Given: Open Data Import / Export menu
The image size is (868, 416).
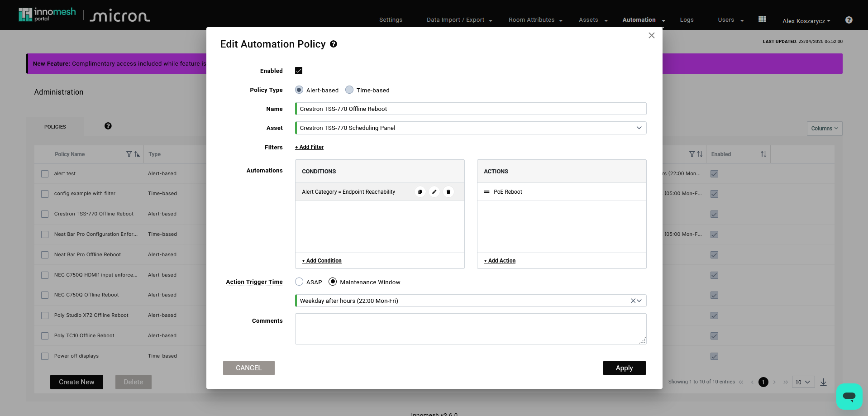Looking at the screenshot, I should (x=459, y=20).
